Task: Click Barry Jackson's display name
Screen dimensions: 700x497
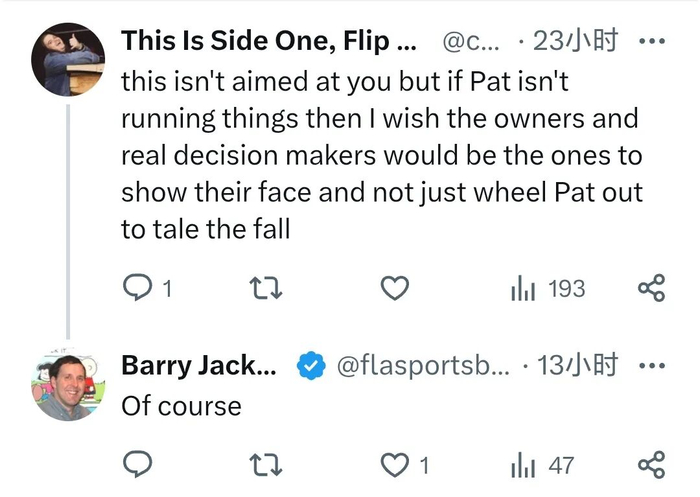Action: point(199,366)
